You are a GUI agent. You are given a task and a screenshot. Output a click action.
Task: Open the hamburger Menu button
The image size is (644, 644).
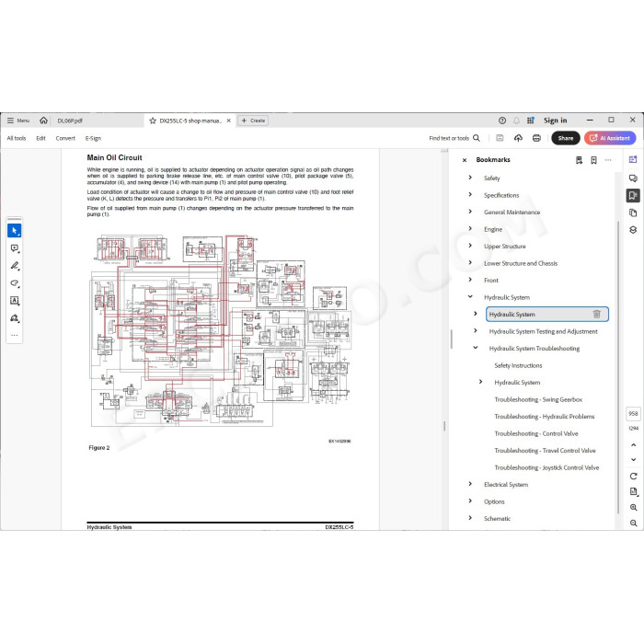click(x=18, y=121)
